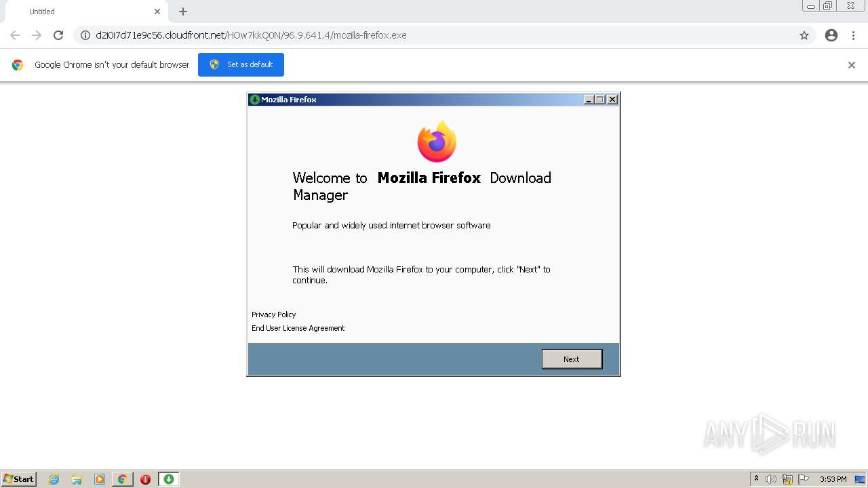Reload the current page
Image resolution: width=868 pixels, height=488 pixels.
tap(58, 35)
